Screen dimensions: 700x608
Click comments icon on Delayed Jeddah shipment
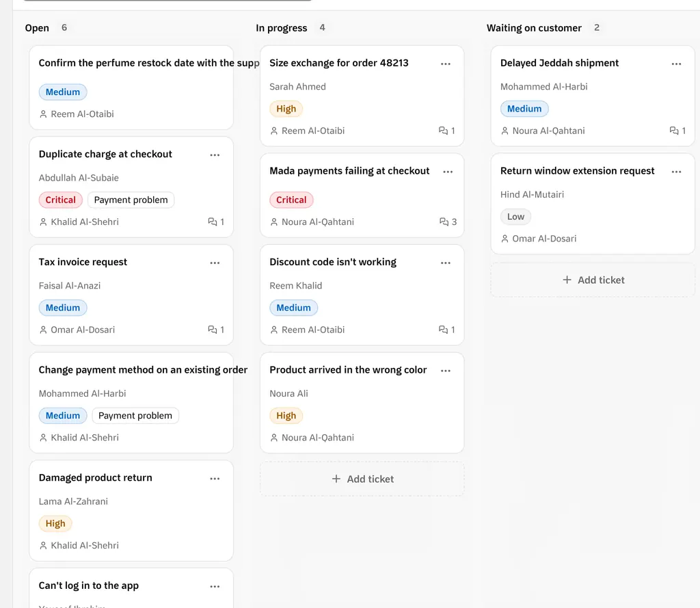674,131
